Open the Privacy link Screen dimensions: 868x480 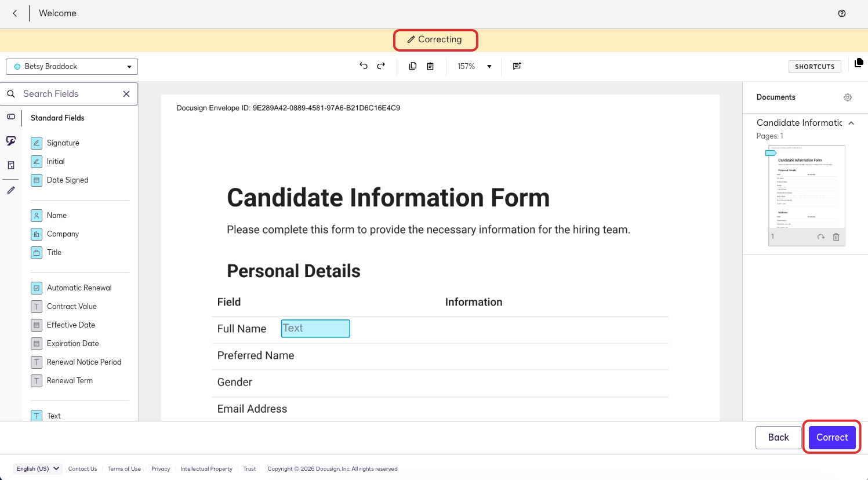161,468
